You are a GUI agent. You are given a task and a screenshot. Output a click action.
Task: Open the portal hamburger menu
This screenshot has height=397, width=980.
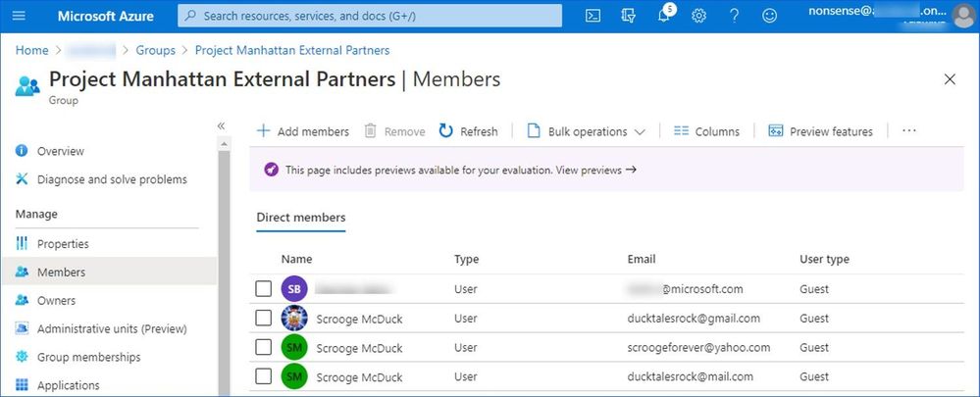(19, 17)
